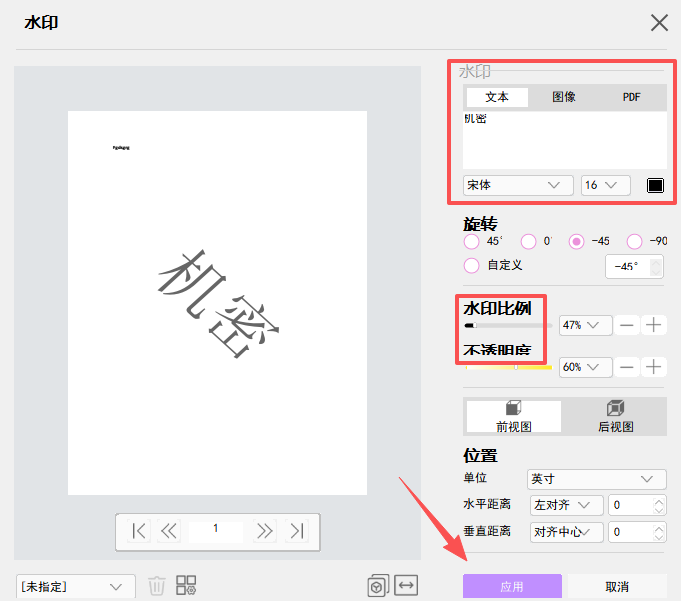Open the 单位 英寸 unit dropdown

click(x=596, y=479)
